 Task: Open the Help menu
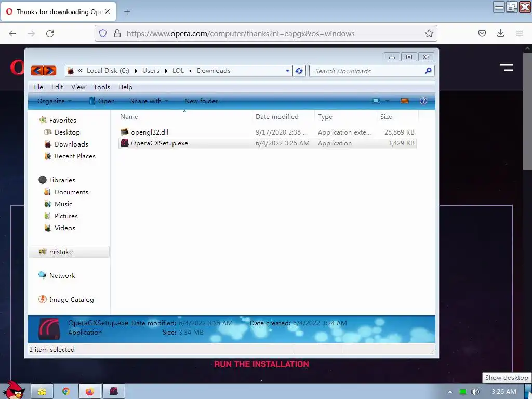pos(125,87)
